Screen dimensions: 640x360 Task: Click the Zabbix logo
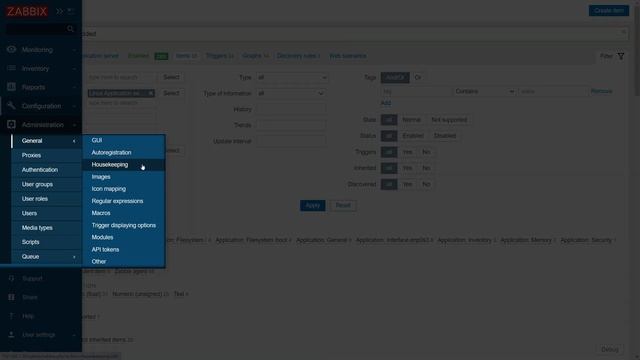27,11
